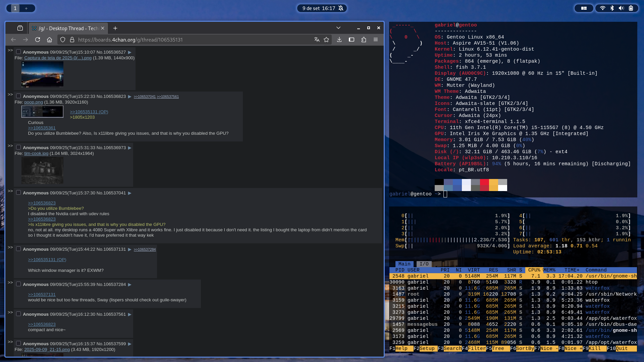
Task: Open the tim-cook.jpg thumbnail image
Action: coord(42,171)
